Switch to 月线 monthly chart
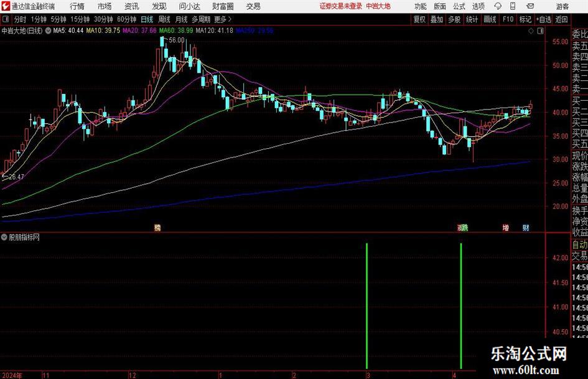The height and width of the screenshot is (379, 588). (182, 19)
